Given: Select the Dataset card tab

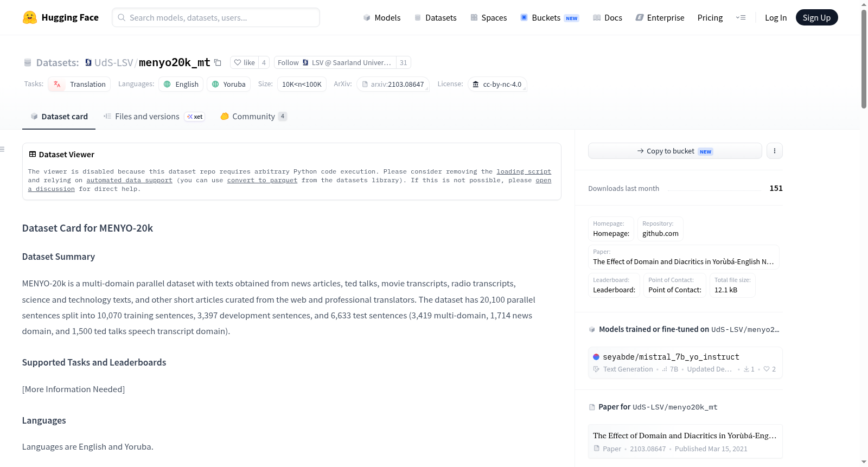Looking at the screenshot, I should [x=59, y=117].
